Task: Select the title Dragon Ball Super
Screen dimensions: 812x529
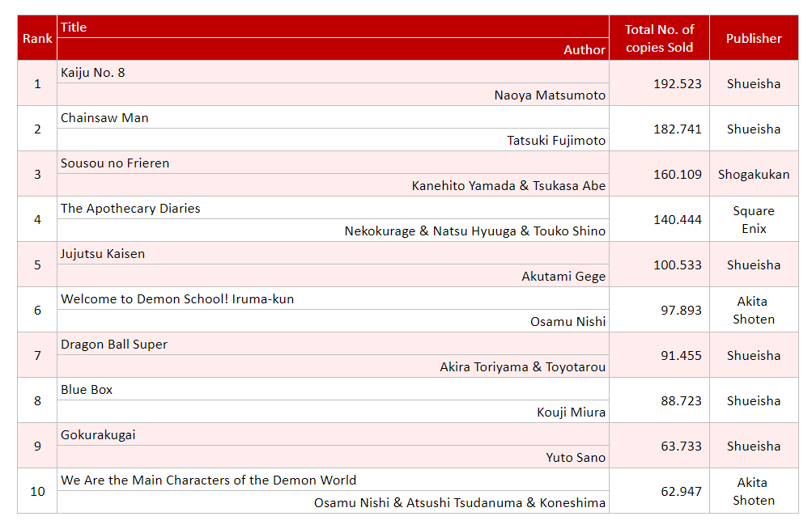Action: (x=114, y=345)
